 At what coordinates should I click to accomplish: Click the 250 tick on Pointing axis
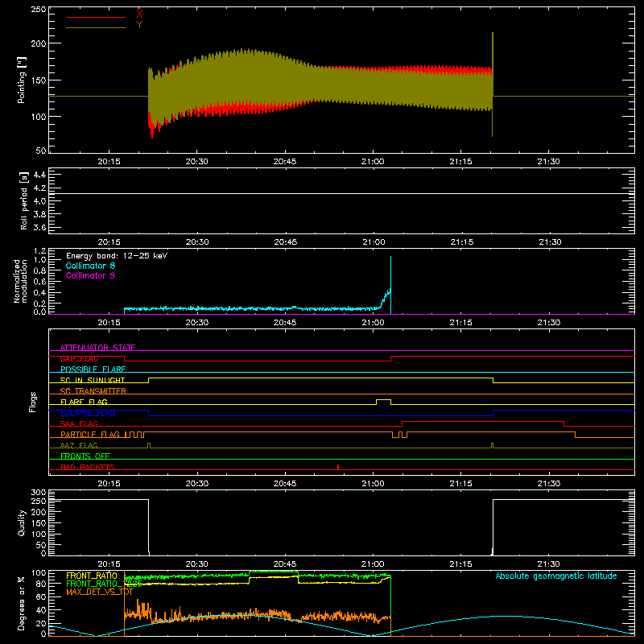(x=39, y=9)
